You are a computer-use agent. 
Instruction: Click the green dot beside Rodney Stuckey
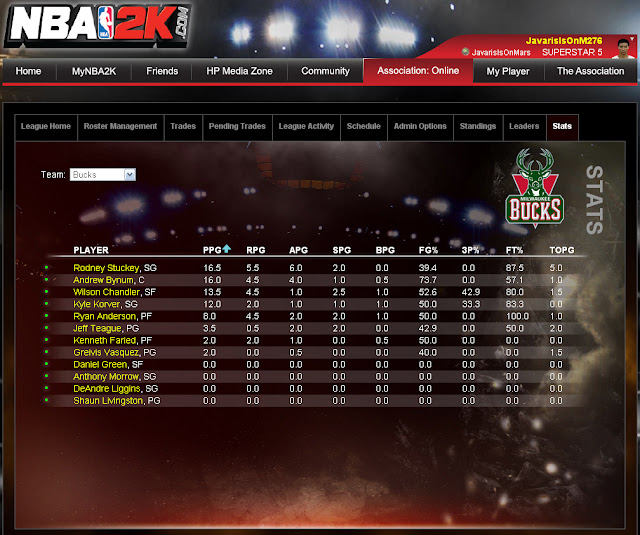click(x=47, y=267)
